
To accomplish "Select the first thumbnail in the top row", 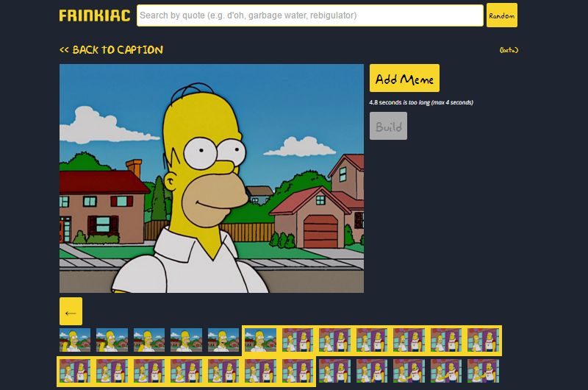I will click(75, 340).
